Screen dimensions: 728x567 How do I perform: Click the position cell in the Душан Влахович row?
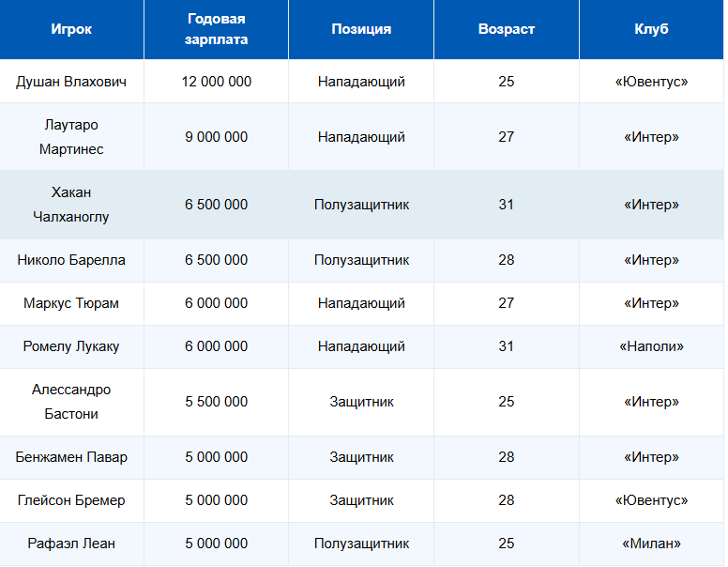[x=361, y=82]
